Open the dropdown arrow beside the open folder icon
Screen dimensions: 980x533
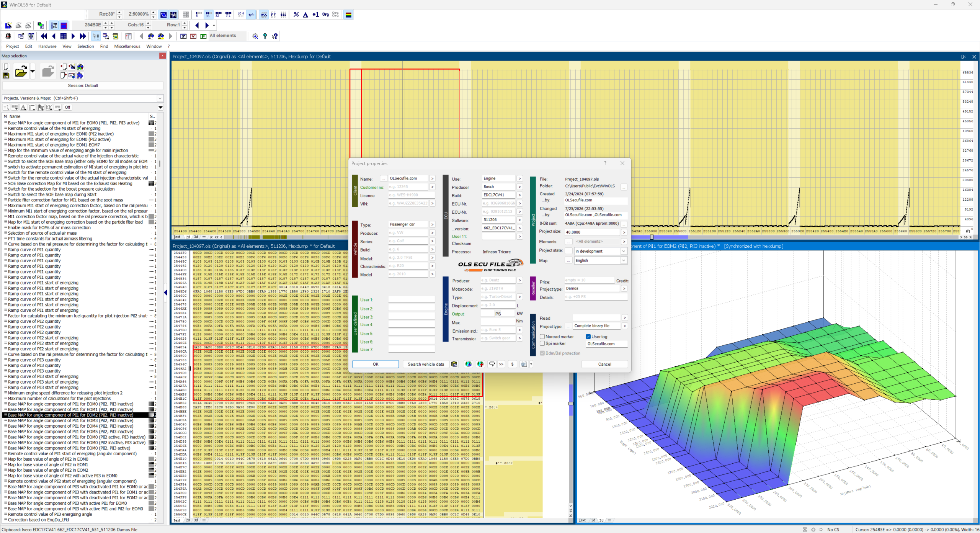33,71
